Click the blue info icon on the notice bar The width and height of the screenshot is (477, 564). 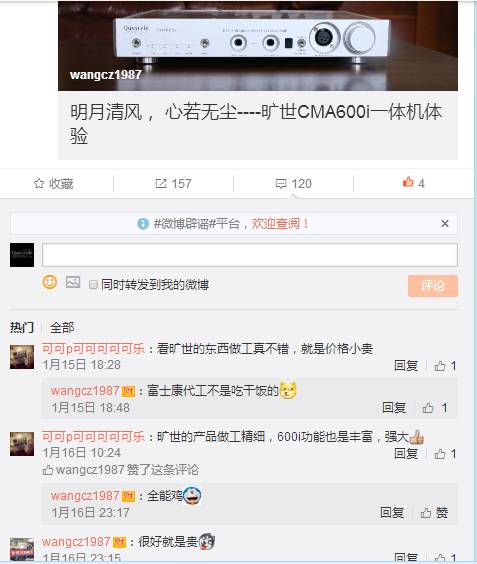[143, 224]
